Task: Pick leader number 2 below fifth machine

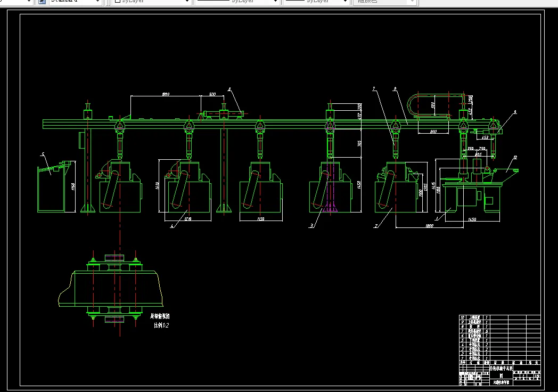Action: [376, 226]
